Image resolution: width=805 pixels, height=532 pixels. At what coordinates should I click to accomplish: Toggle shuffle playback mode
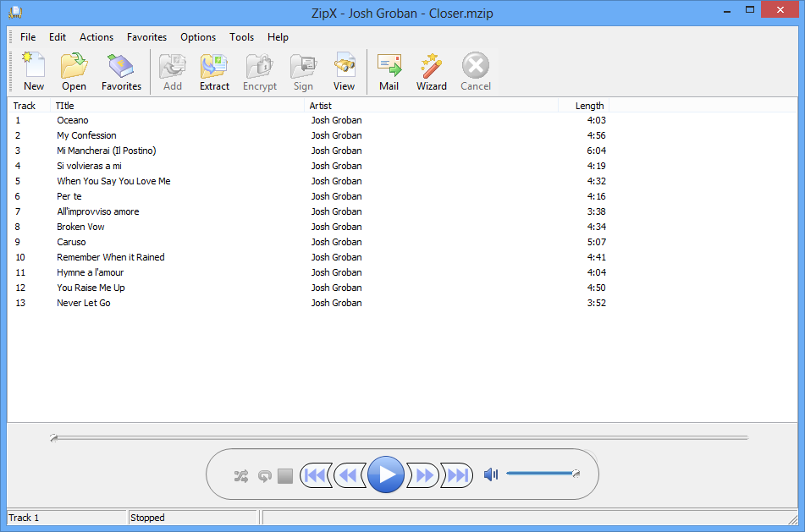(x=240, y=476)
